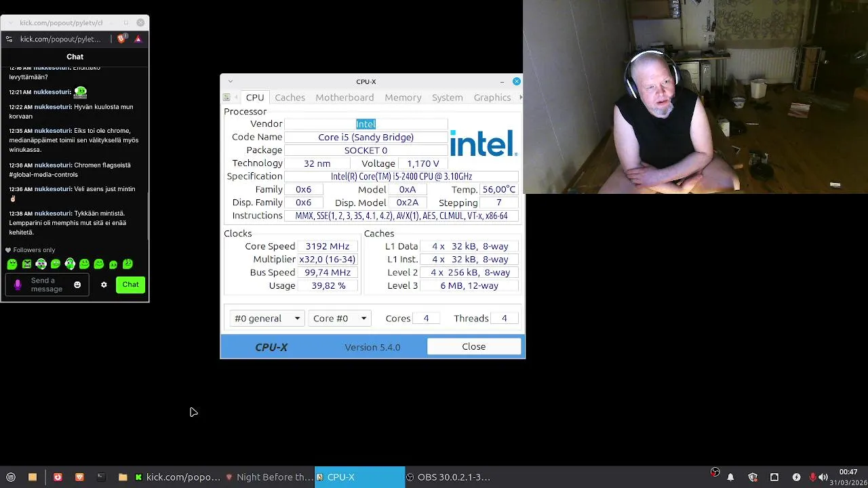
Task: Switch to the Motherboard tab
Action: point(344,98)
